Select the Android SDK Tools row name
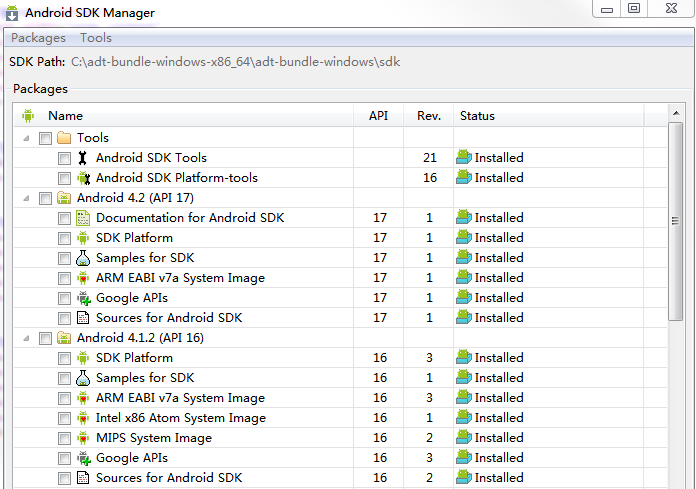This screenshot has height=489, width=696. pyautogui.click(x=151, y=158)
